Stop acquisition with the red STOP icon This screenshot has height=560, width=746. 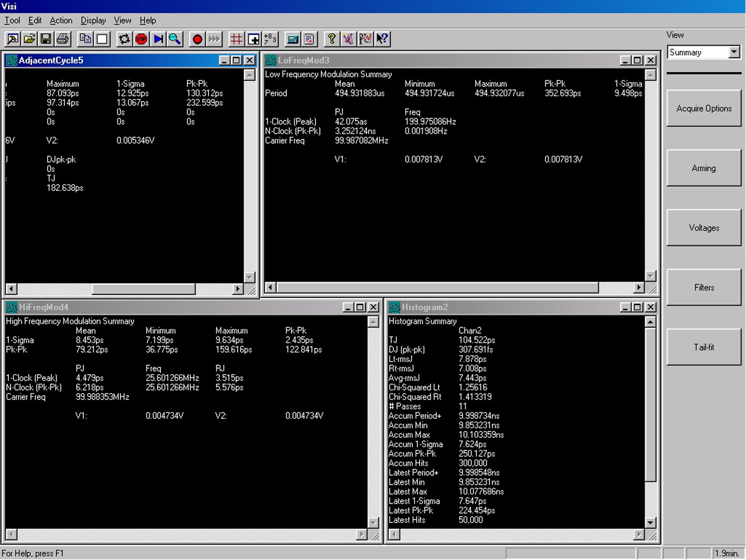[142, 39]
